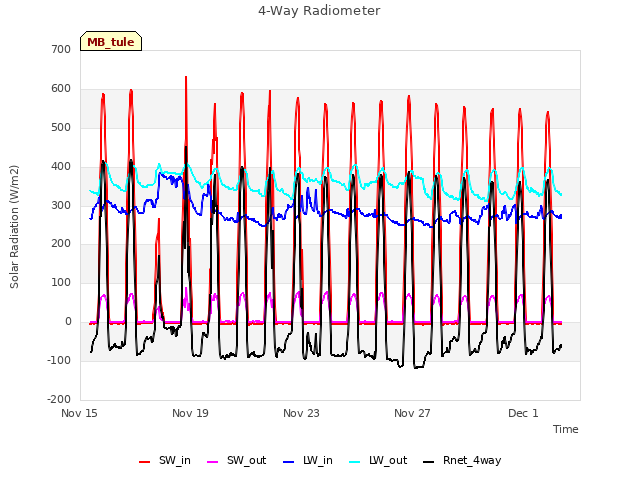Click the MB_tule annotation label
640x480 pixels.
coord(111,41)
